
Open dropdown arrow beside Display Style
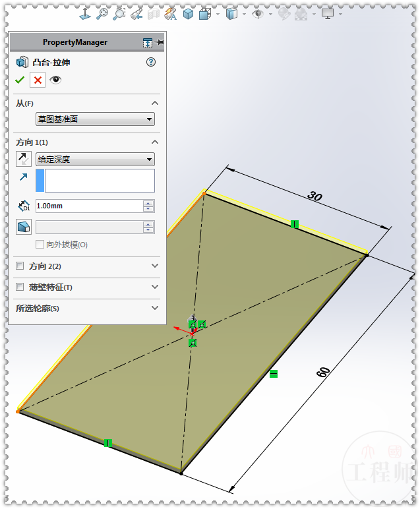coord(218,14)
